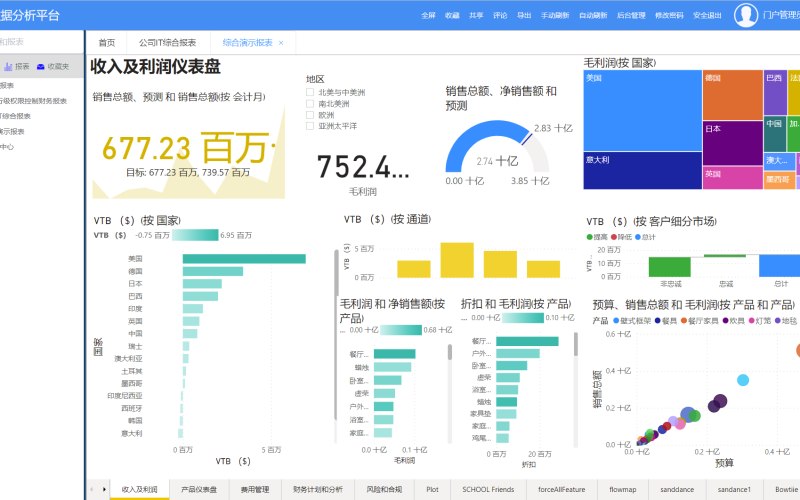Open the 收入及利润 sheet tab

[x=139, y=489]
